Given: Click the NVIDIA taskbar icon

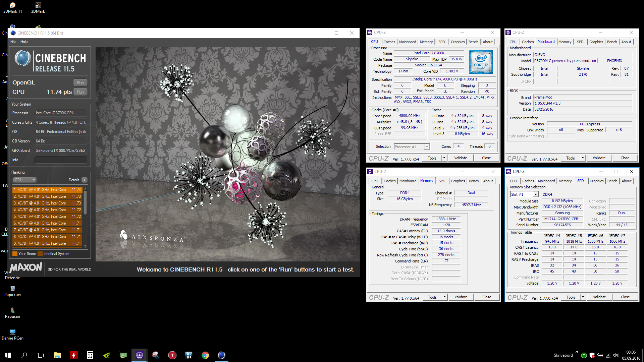Looking at the screenshot, I should pos(106,355).
